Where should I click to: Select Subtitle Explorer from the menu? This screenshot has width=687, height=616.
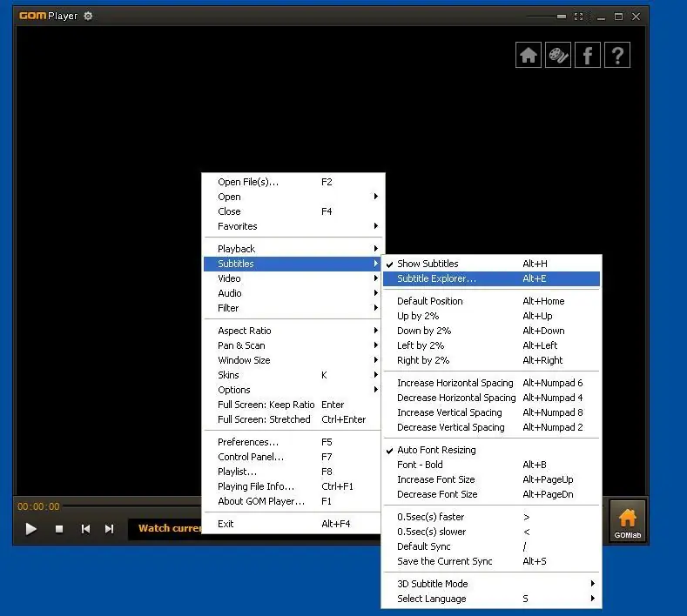pos(437,278)
